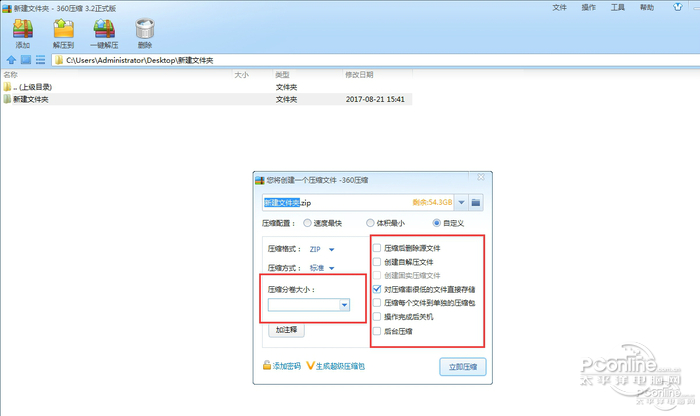Enable 操作完成后关机 checkbox
The image size is (700, 416).
(x=377, y=316)
